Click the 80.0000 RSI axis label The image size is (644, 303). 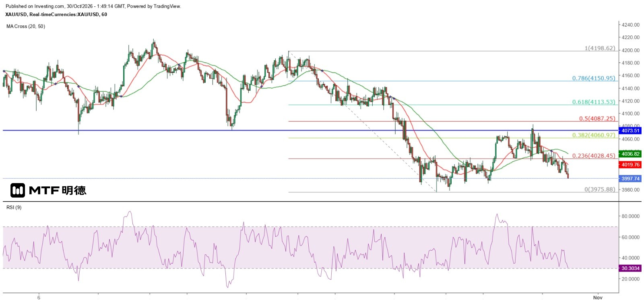pos(630,216)
